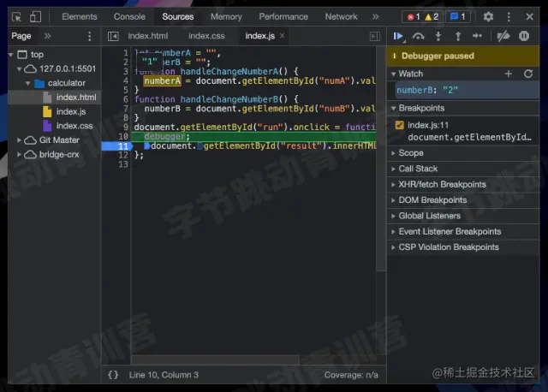
Task: Show more navigator tabs next to Page
Action: tap(48, 36)
